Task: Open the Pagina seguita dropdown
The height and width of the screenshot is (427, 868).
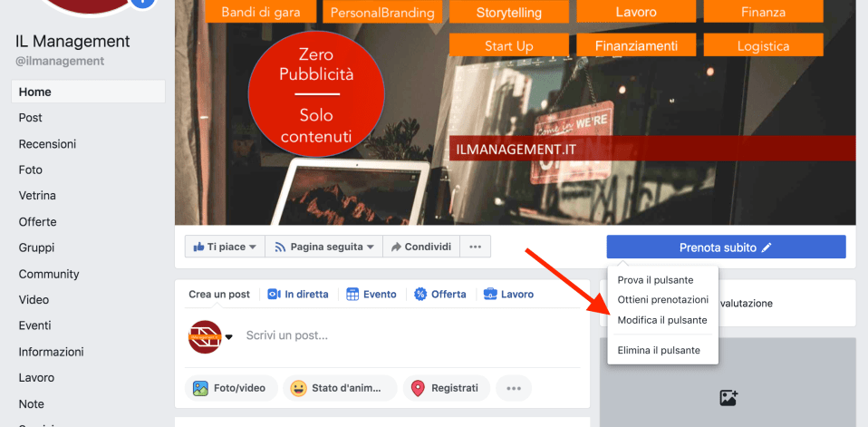Action: (x=323, y=247)
